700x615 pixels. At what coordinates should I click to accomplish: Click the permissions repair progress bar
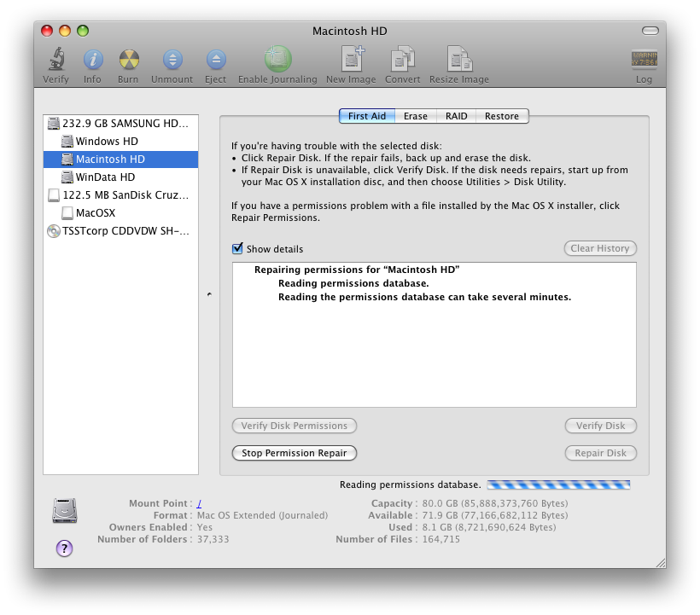(x=558, y=484)
